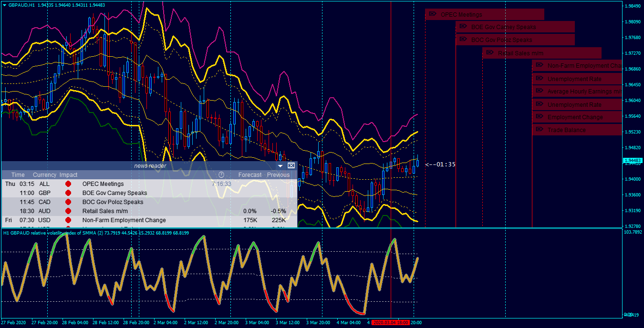Click the arrow icon on the BOC Gov Poloz Speaks label
The width and height of the screenshot is (644, 328).
[x=463, y=39]
